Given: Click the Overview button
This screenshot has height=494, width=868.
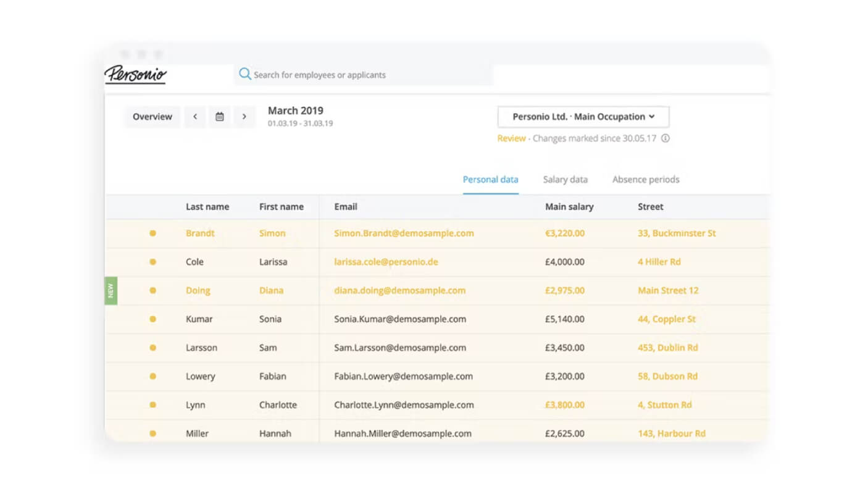Looking at the screenshot, I should click(x=152, y=117).
